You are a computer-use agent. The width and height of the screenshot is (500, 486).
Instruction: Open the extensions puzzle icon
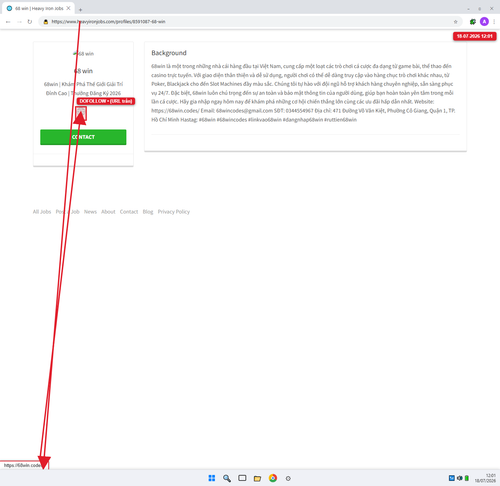point(473,22)
